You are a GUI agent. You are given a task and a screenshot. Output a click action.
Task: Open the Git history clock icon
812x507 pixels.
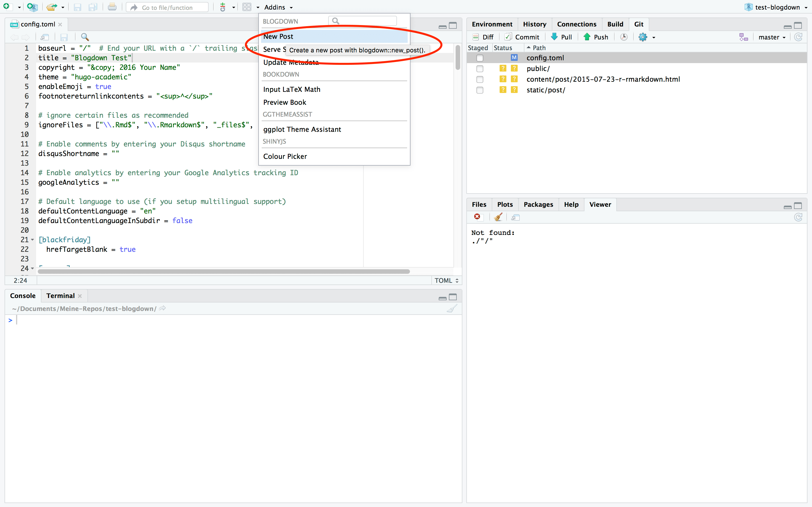coord(623,37)
